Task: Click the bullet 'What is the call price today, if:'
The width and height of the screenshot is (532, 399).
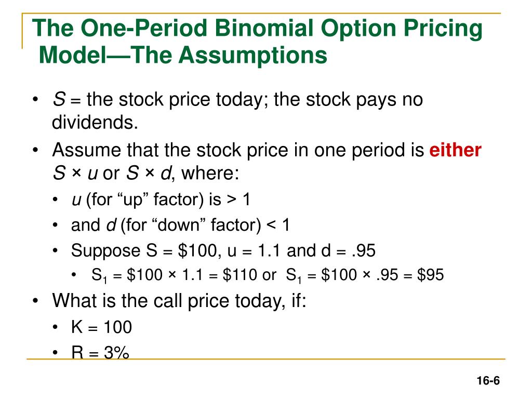Action: (179, 301)
